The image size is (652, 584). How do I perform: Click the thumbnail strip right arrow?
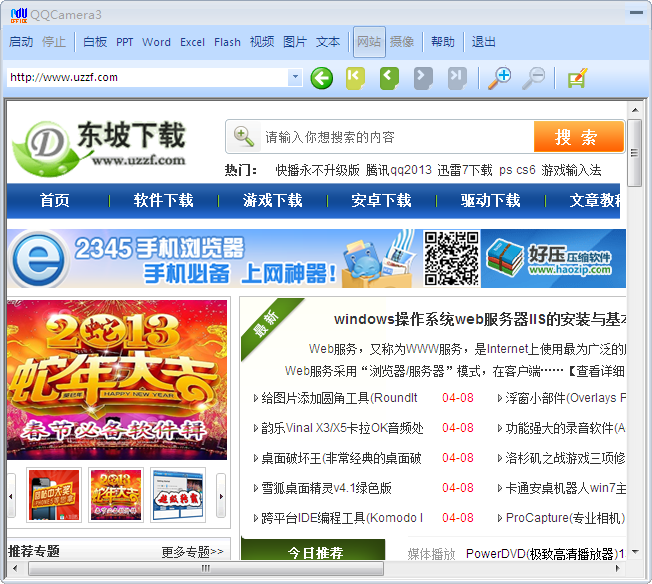tap(221, 496)
